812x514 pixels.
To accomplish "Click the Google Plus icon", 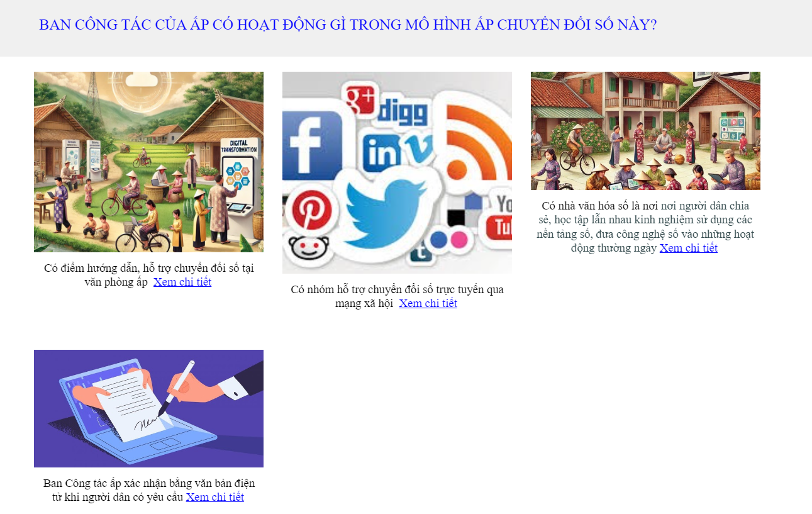I will pyautogui.click(x=359, y=100).
